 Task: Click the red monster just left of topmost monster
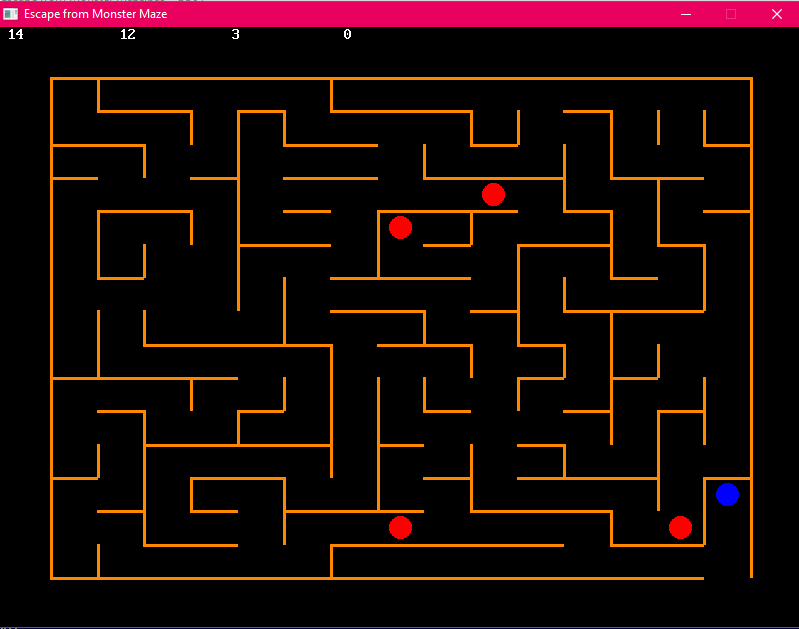400,227
